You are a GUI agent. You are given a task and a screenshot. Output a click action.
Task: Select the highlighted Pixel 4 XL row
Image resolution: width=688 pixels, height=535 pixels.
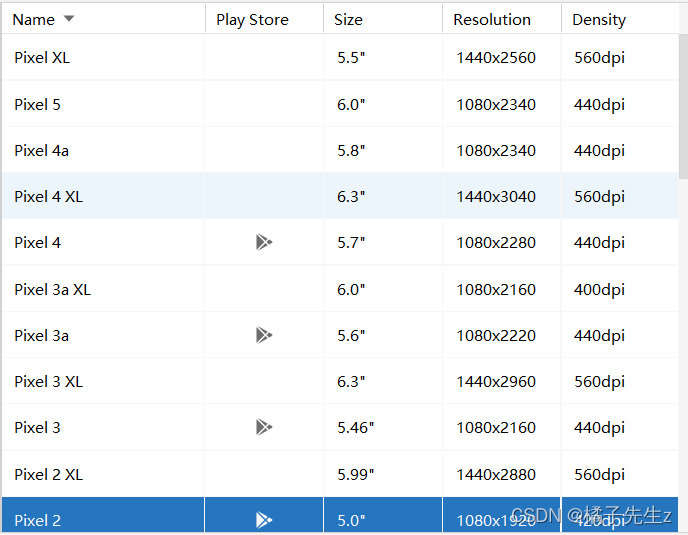coord(340,196)
